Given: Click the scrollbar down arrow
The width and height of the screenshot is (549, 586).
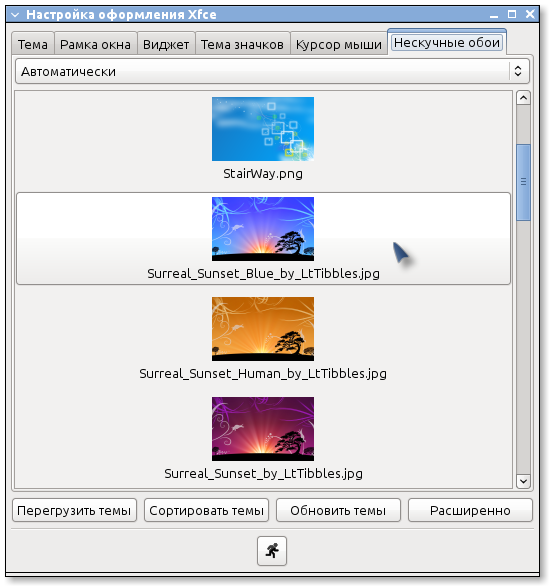Looking at the screenshot, I should (x=523, y=481).
